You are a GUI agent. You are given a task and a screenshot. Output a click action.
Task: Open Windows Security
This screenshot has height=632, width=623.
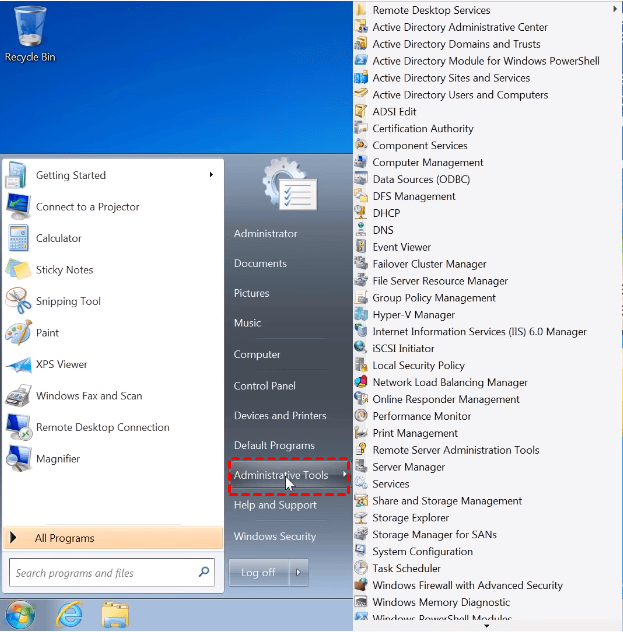(275, 536)
